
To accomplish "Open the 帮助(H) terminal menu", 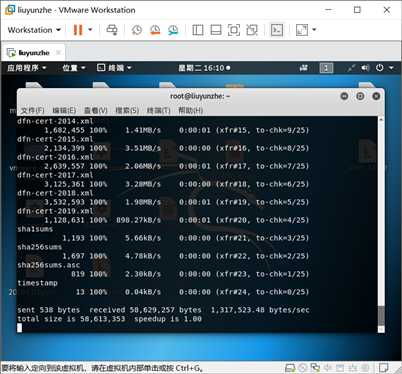I will pyautogui.click(x=190, y=110).
